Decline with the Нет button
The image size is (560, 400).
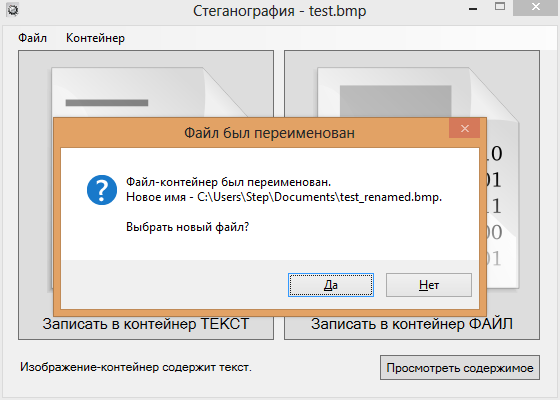[x=429, y=285]
